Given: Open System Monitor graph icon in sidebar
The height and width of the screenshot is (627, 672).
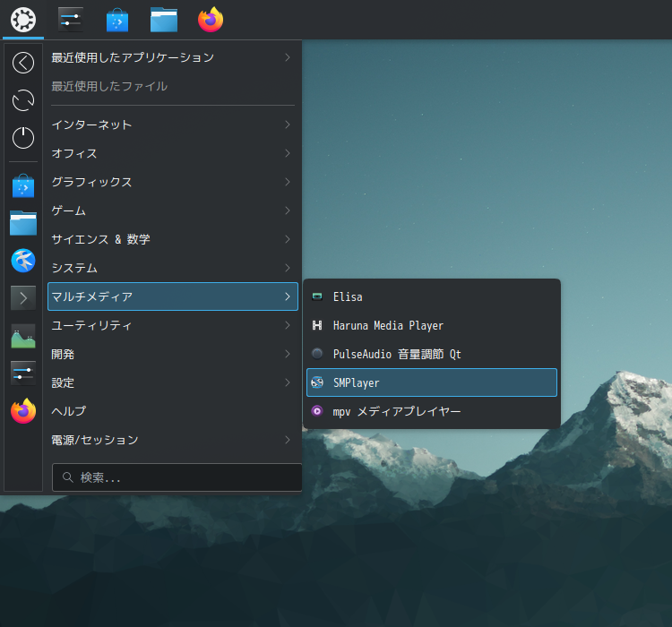Looking at the screenshot, I should 23,336.
